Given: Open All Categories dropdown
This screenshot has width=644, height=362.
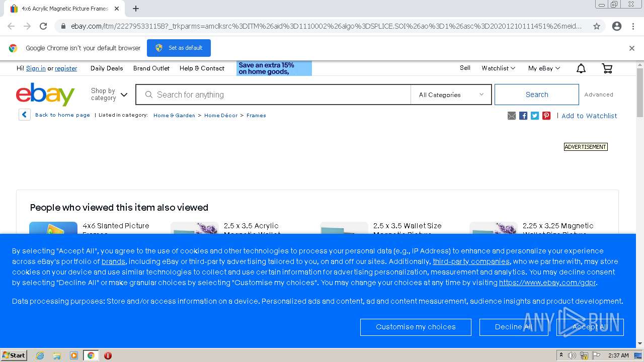Looking at the screenshot, I should click(451, 95).
